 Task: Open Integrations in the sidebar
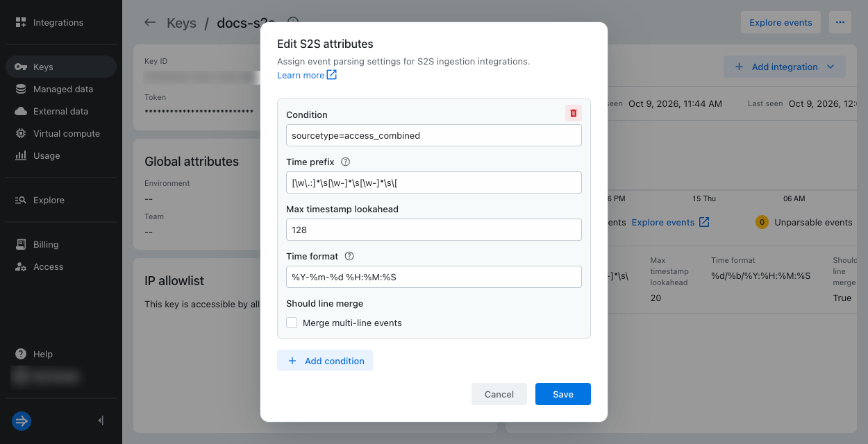(x=61, y=22)
